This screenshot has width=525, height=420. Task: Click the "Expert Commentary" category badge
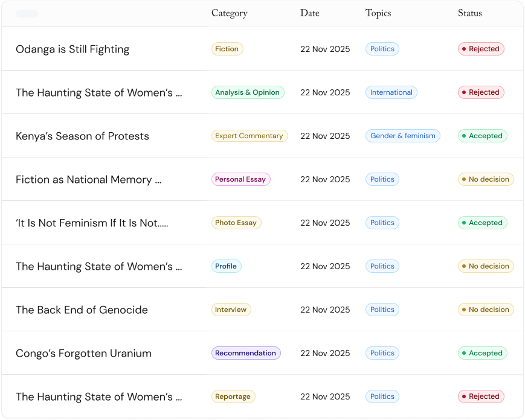tap(249, 136)
